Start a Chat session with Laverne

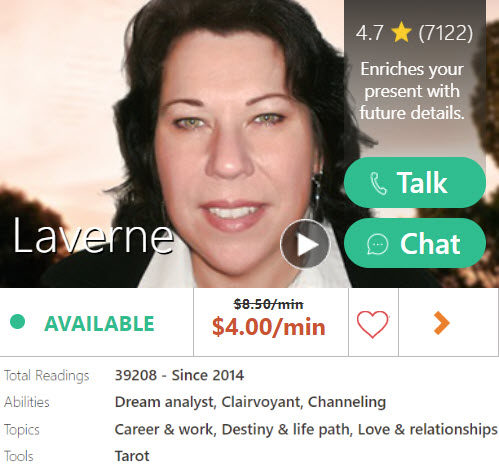[x=415, y=243]
